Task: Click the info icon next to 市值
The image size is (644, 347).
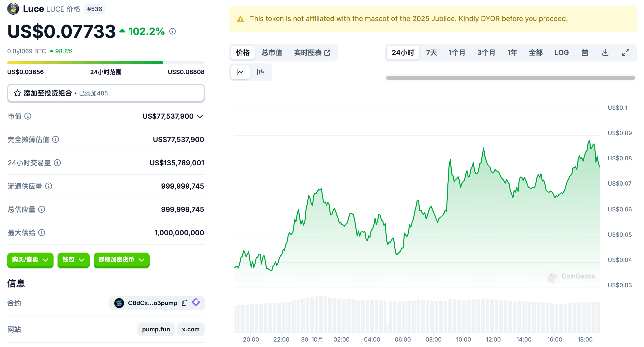Action: tap(28, 116)
